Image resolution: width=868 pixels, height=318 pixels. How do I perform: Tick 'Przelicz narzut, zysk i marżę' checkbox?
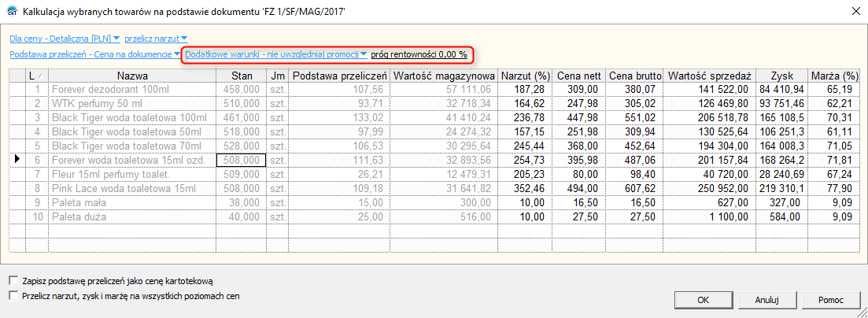(14, 296)
